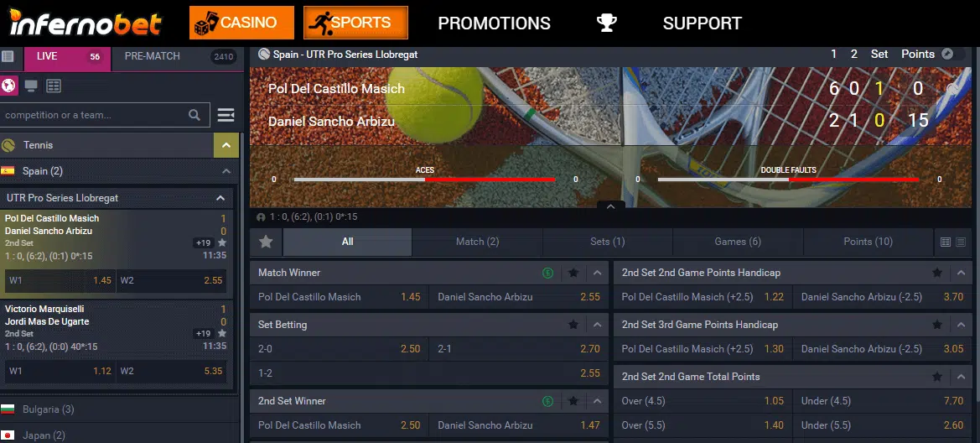Collapse the Spain (2) region
Viewport: 980px width, 443px height.
pos(226,171)
